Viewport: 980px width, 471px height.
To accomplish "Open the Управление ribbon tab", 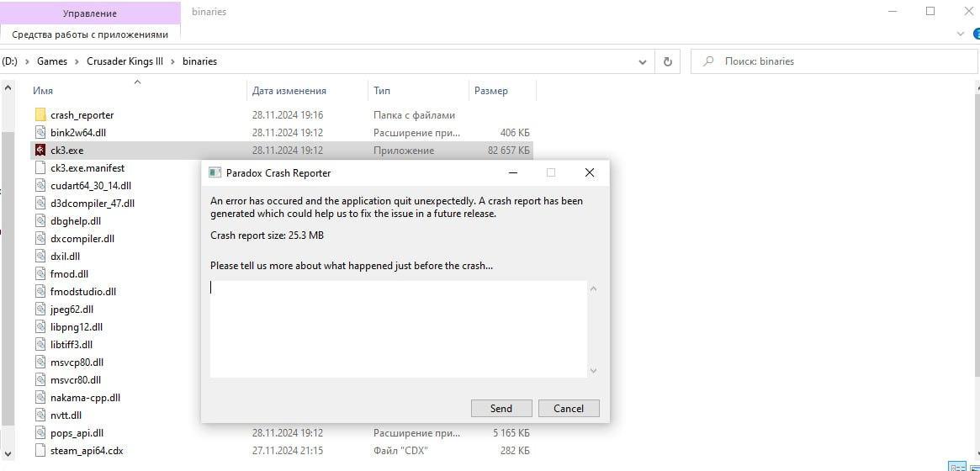I will pyautogui.click(x=89, y=13).
